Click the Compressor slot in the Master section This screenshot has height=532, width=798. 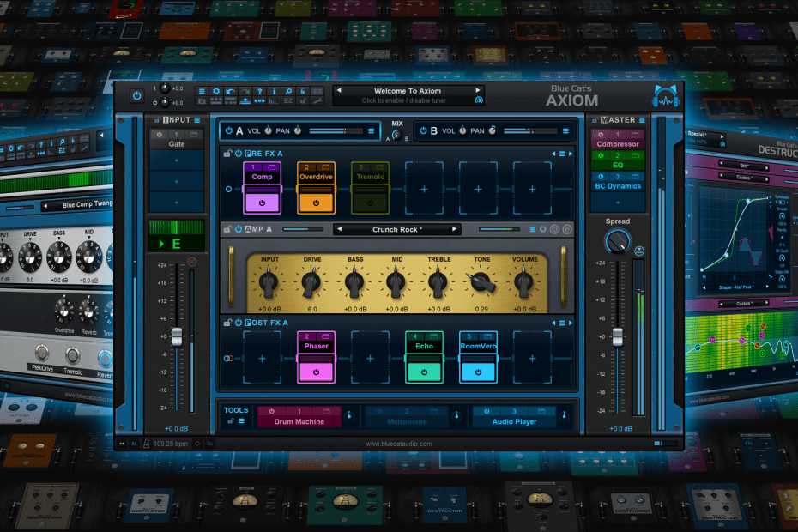(x=618, y=144)
